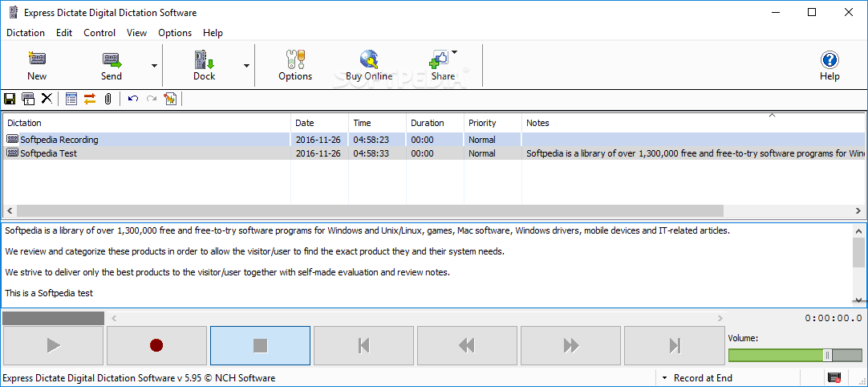Click the delete X icon

coord(47,99)
